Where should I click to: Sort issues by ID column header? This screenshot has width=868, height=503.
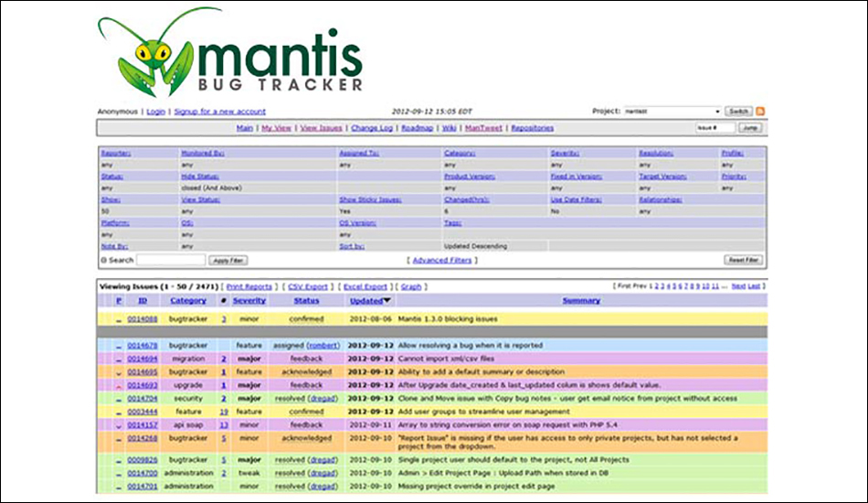pyautogui.click(x=143, y=300)
